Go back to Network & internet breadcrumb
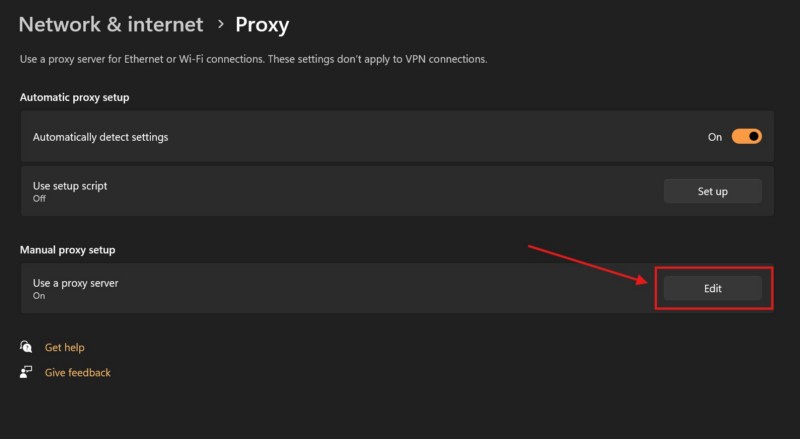 (111, 24)
